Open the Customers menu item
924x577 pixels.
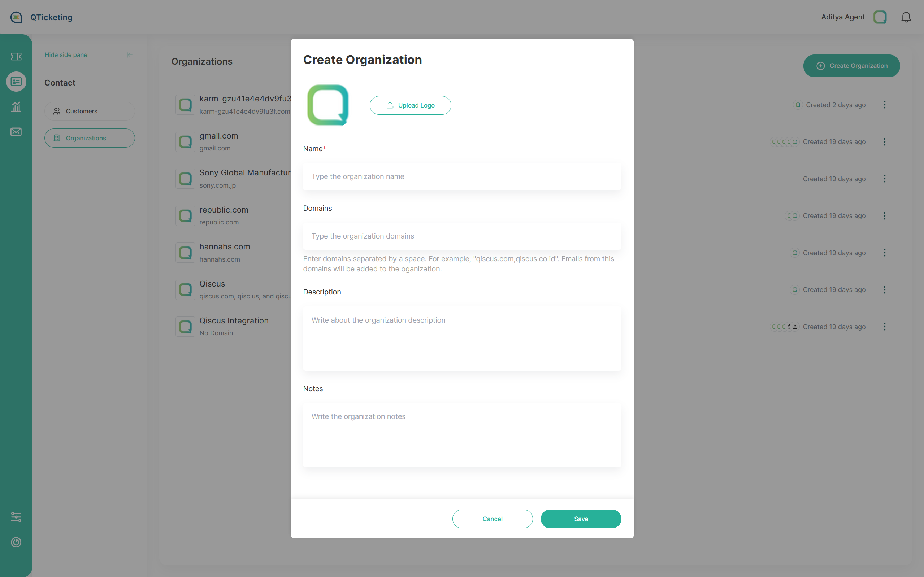coord(90,111)
